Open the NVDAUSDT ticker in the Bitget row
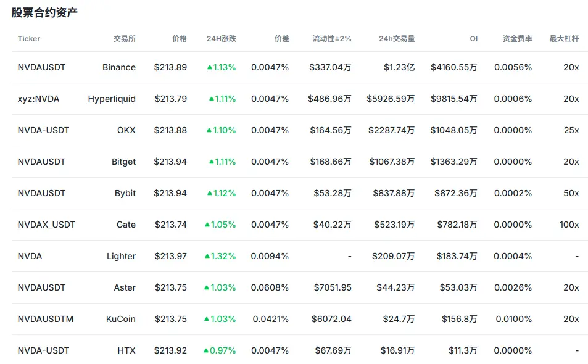The width and height of the screenshot is (588, 364). click(41, 162)
